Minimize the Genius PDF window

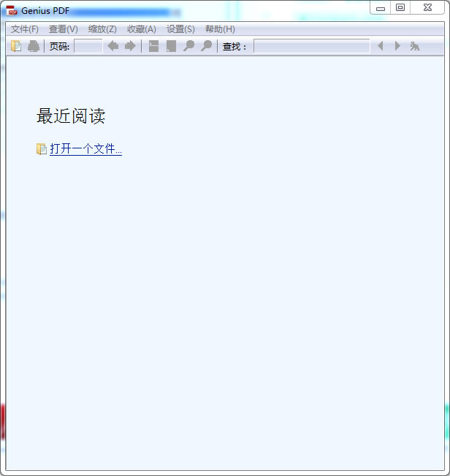coord(381,8)
